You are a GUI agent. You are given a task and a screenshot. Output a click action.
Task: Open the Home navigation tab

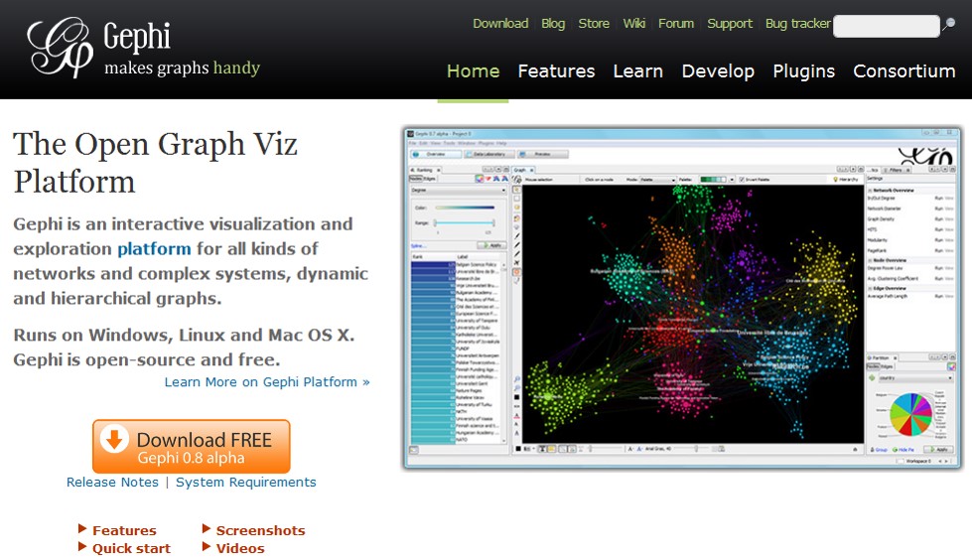pyautogui.click(x=473, y=71)
